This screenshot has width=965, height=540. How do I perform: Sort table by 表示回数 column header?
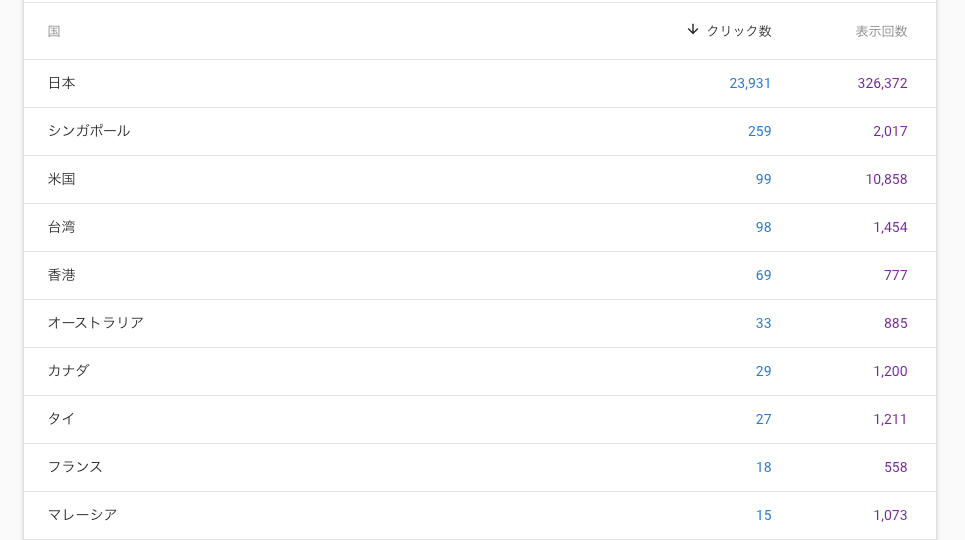point(881,31)
